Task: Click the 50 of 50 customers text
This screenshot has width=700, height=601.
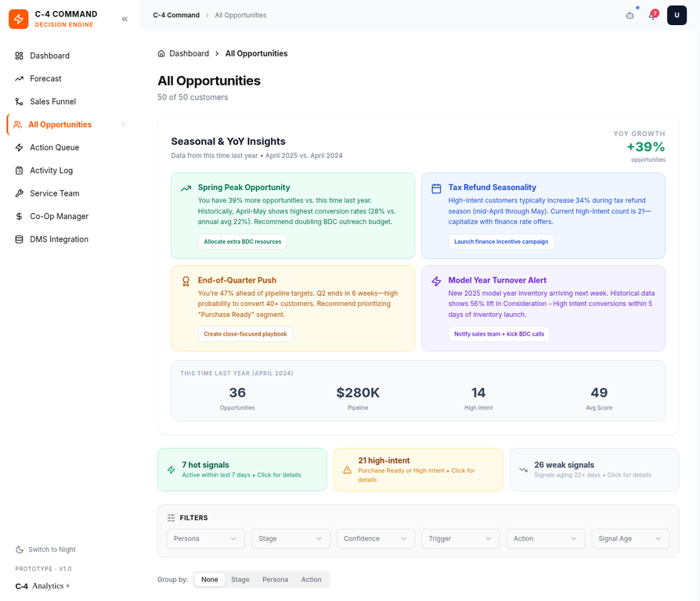Action: click(x=193, y=97)
